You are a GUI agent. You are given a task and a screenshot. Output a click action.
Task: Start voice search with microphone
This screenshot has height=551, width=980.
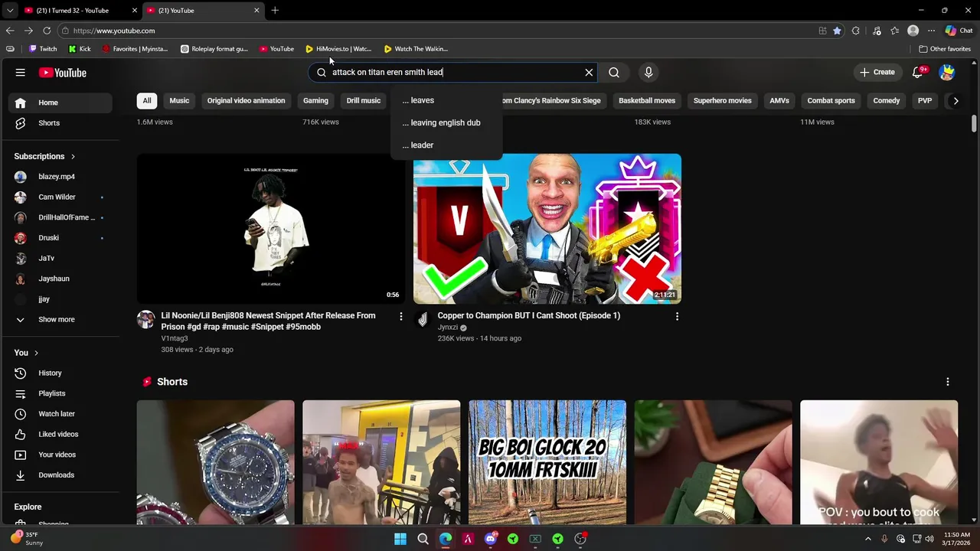click(648, 73)
